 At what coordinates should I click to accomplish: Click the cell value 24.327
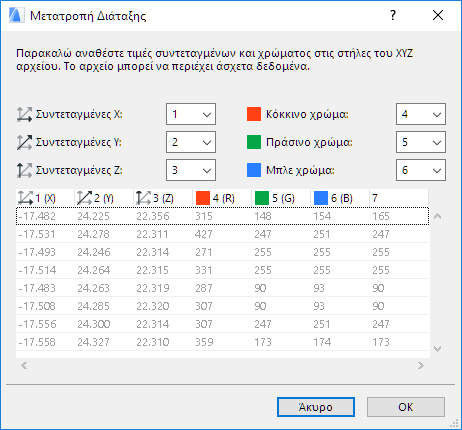tap(93, 342)
